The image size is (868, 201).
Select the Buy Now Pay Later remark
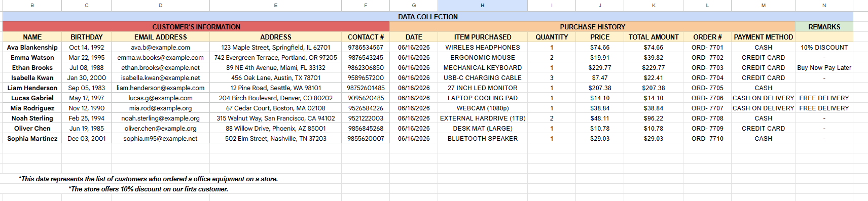click(x=824, y=67)
